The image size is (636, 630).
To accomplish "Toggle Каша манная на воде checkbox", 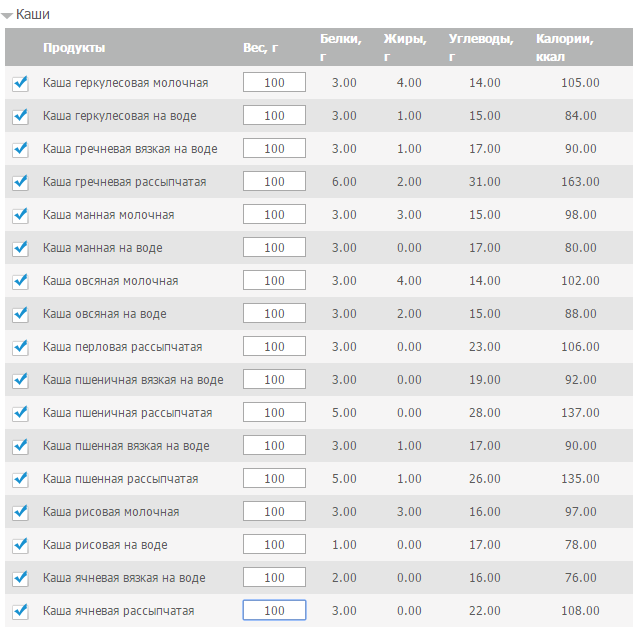I will 20,249.
